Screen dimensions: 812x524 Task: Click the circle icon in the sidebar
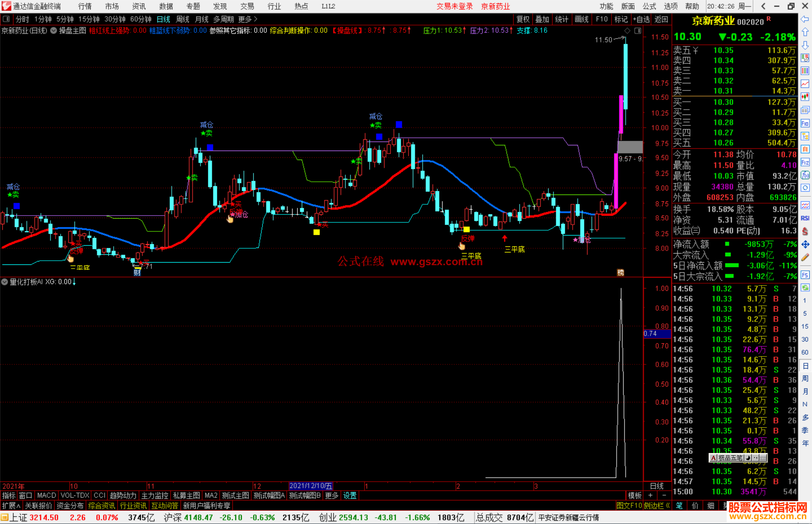click(x=805, y=188)
